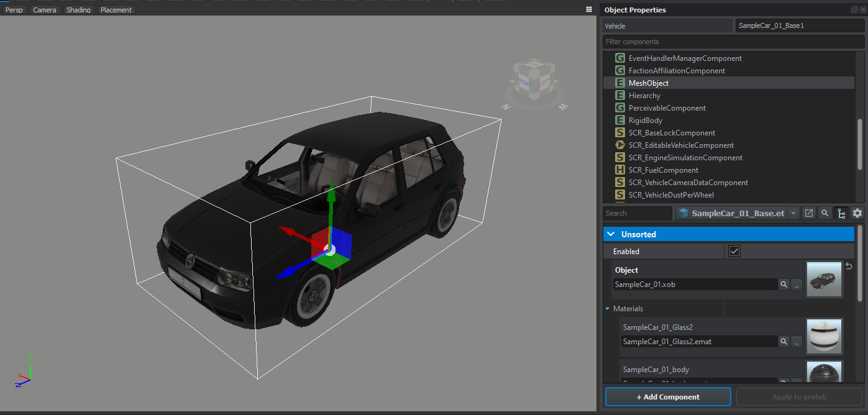This screenshot has width=868, height=415.
Task: Open the Camera viewport menu
Action: coord(45,10)
